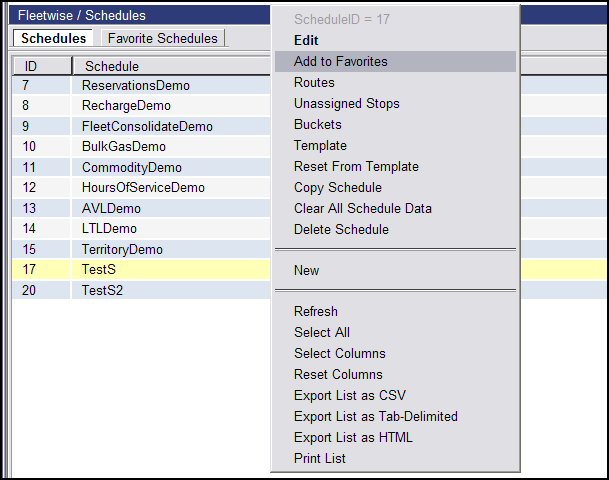
Task: Select the TerritoryDemo schedule row
Action: point(141,249)
